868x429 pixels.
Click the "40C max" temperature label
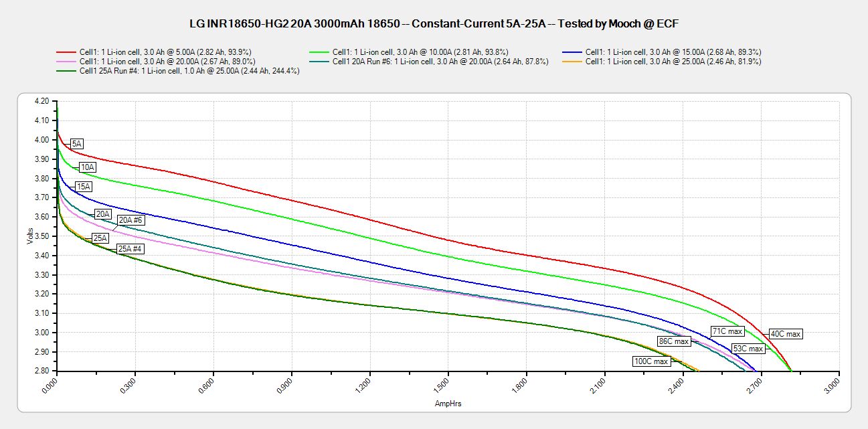[x=784, y=333]
